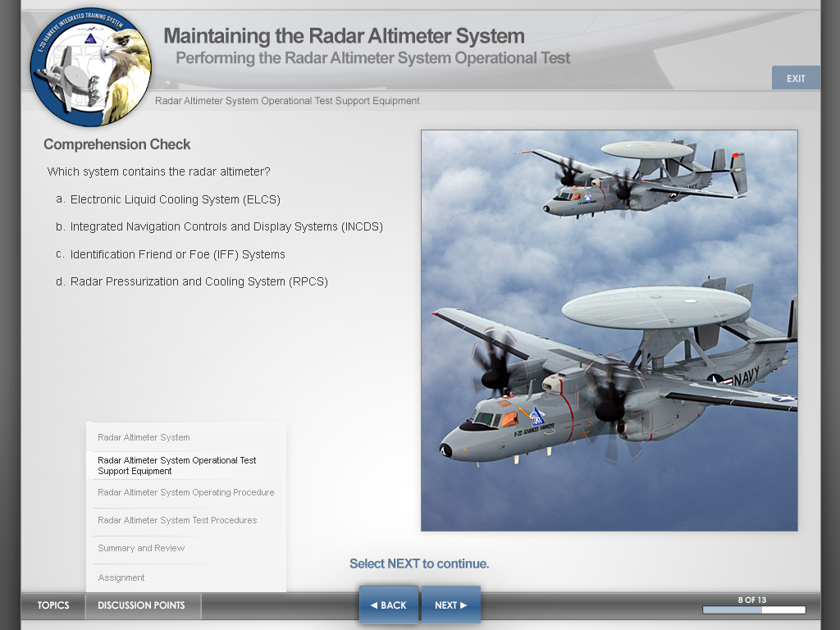840x630 pixels.
Task: Click the E-2D Hawkeye aircraft photo
Action: coord(609,330)
